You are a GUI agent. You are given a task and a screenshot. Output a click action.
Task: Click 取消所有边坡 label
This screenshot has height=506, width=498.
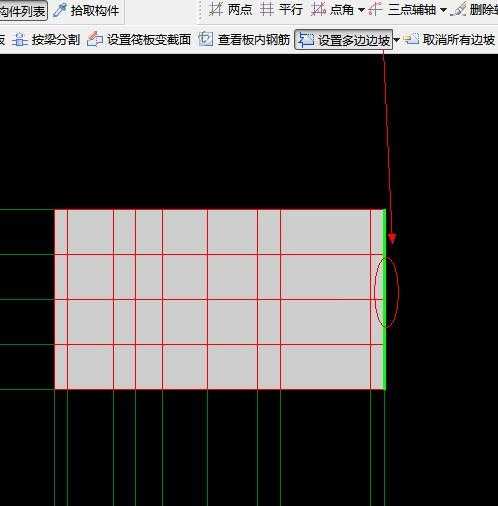point(459,40)
